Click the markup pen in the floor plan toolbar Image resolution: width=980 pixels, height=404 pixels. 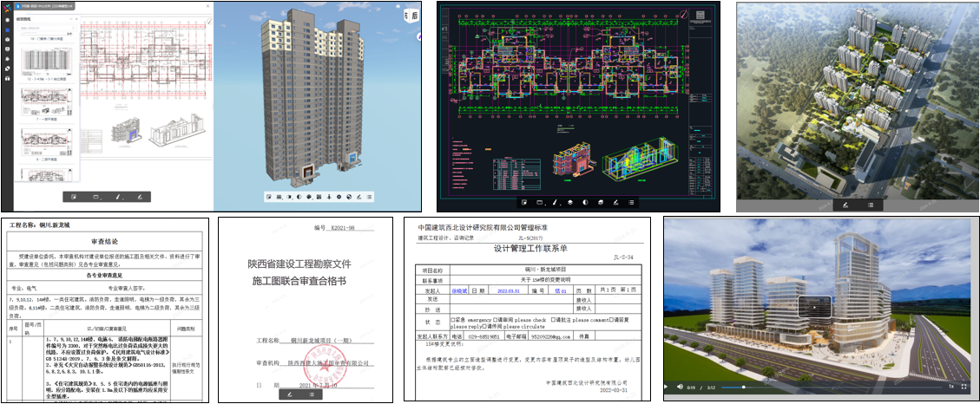coord(140,197)
